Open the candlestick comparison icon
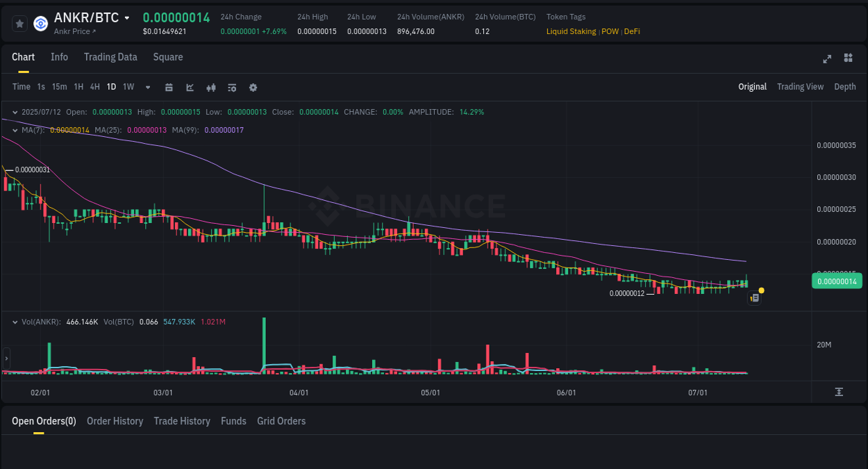Viewport: 868px width, 469px height. pyautogui.click(x=210, y=87)
